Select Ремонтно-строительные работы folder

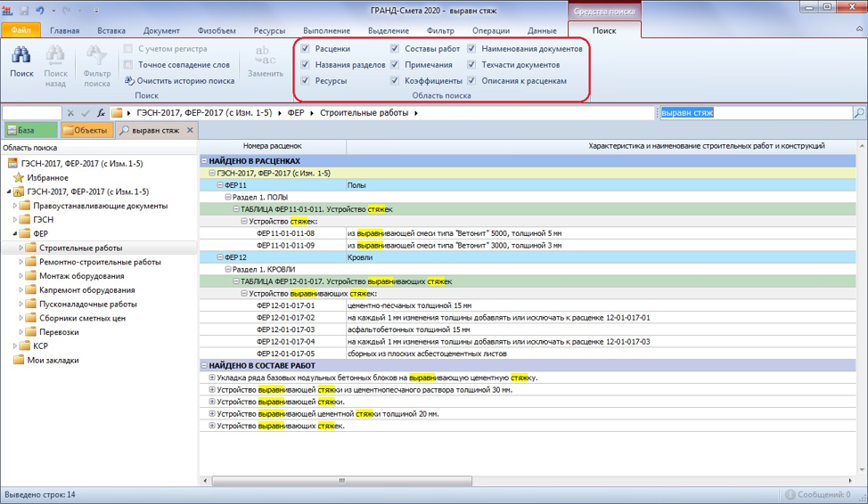click(x=100, y=262)
